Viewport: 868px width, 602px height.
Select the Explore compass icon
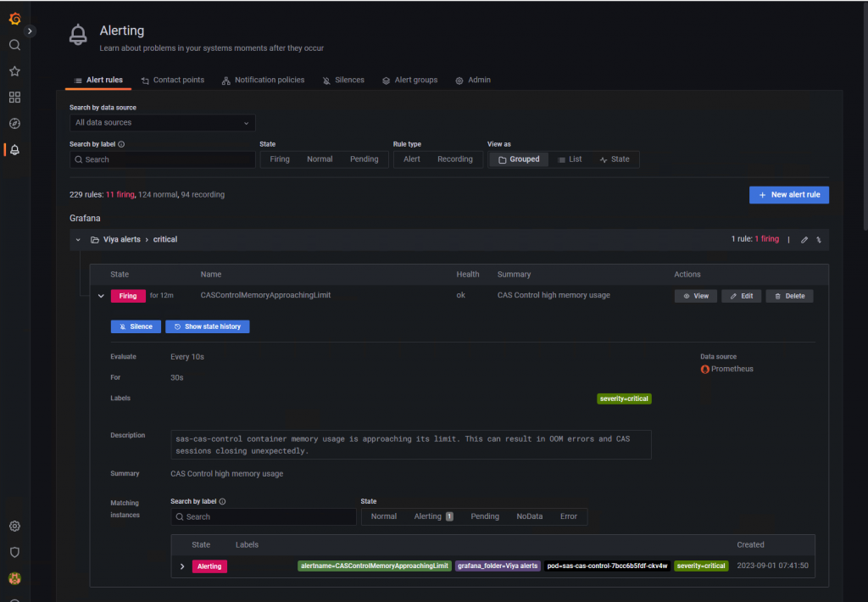click(14, 123)
